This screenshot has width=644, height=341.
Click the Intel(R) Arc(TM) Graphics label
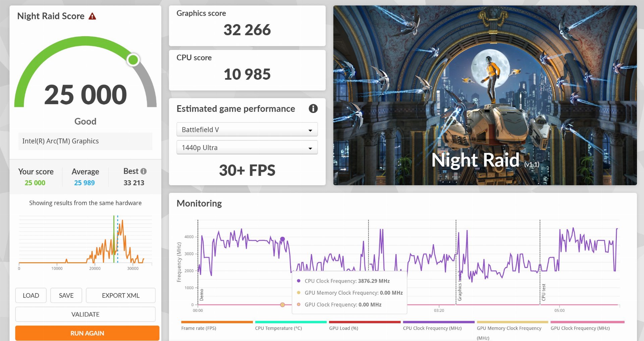[x=60, y=141]
